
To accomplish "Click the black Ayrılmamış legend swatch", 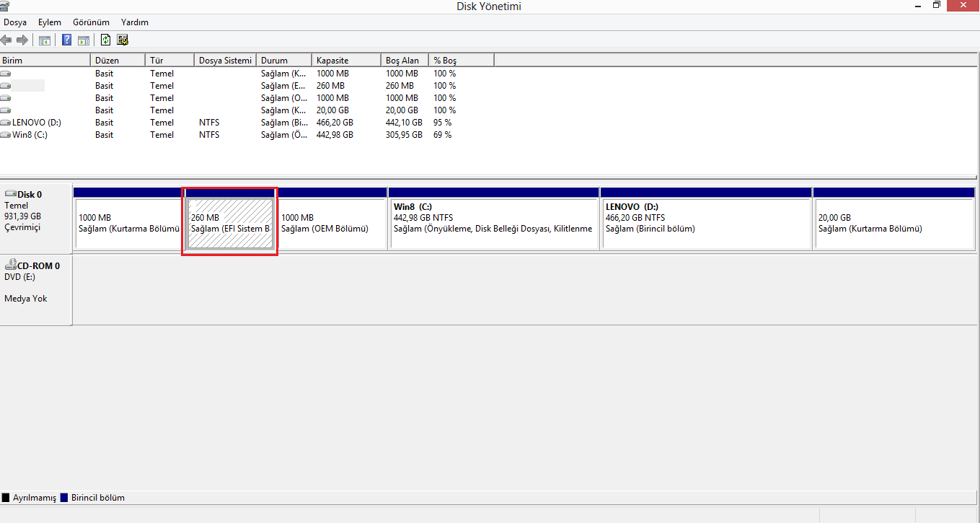I will pyautogui.click(x=6, y=498).
